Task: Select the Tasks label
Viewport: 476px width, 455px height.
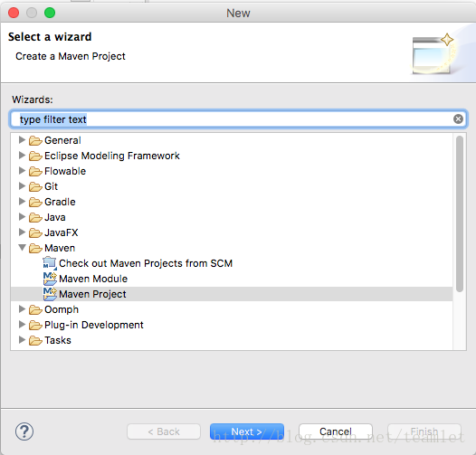Action: pyautogui.click(x=58, y=340)
